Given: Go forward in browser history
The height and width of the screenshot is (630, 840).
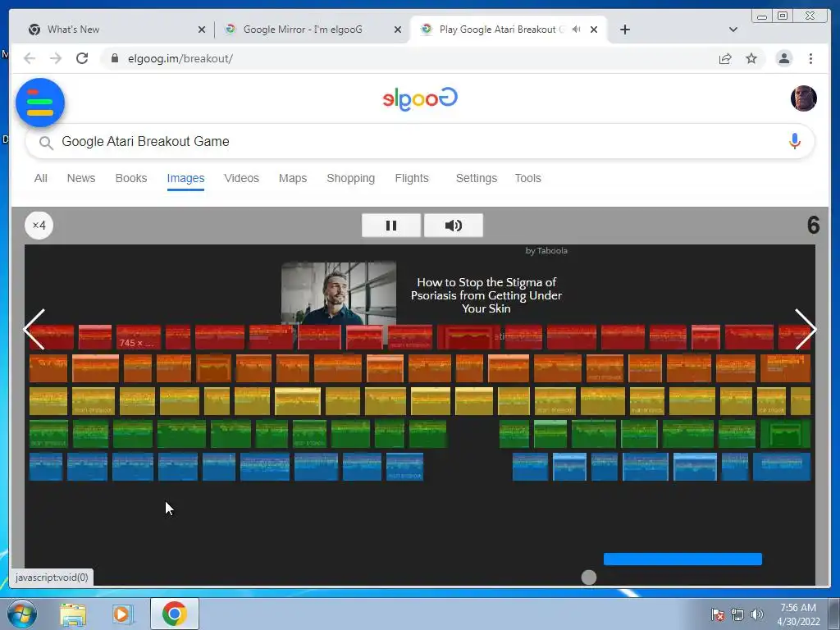Looking at the screenshot, I should (56, 58).
